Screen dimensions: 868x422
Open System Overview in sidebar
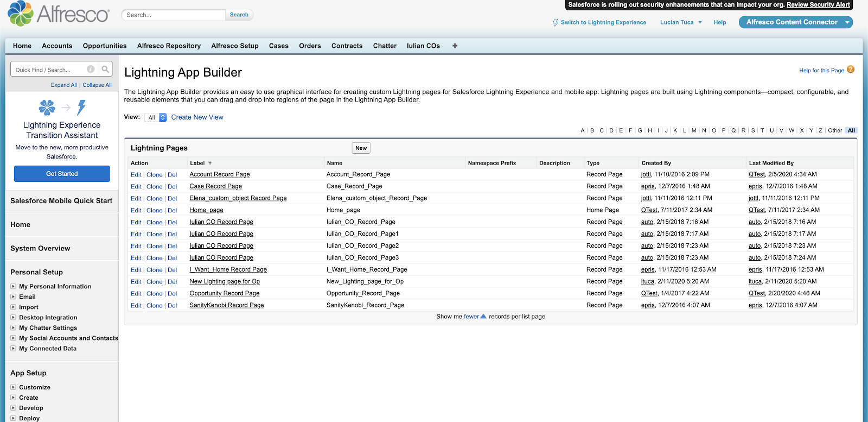(x=40, y=248)
